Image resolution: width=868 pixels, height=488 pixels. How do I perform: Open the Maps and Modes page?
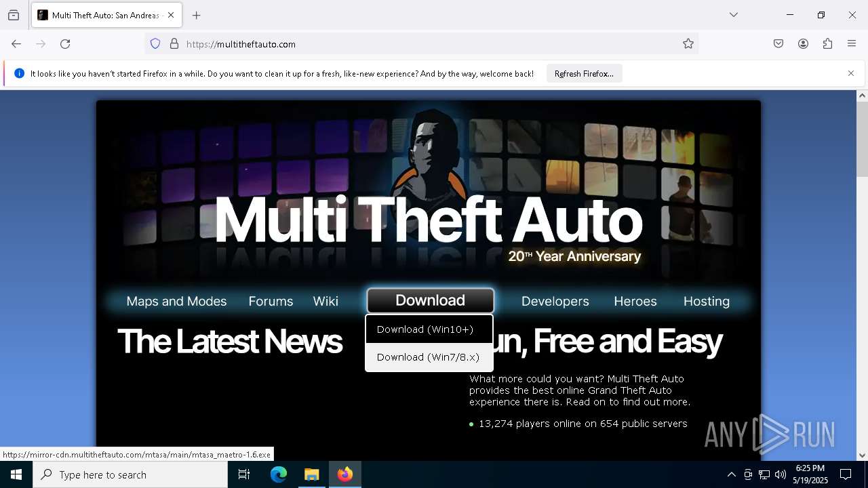[176, 301]
